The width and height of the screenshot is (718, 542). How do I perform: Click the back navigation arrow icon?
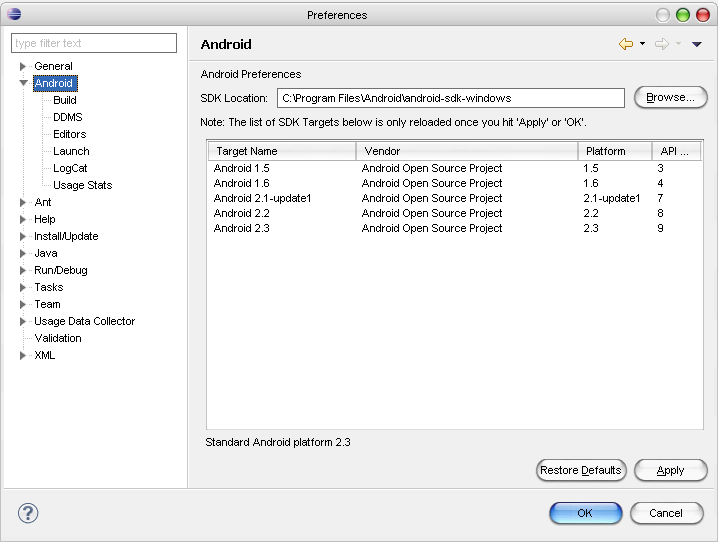coord(626,44)
